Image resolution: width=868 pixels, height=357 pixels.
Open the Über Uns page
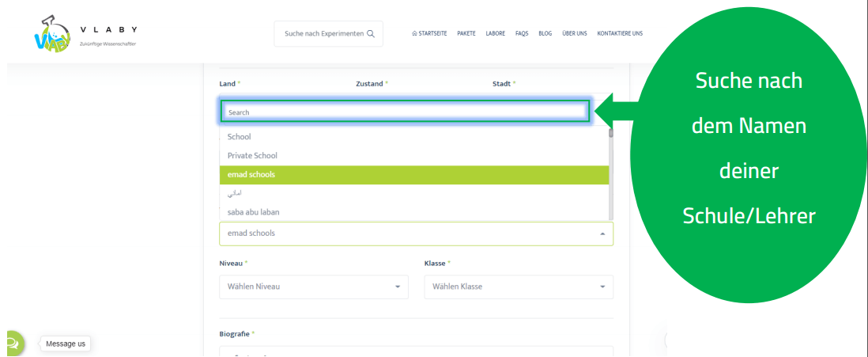[x=574, y=34]
